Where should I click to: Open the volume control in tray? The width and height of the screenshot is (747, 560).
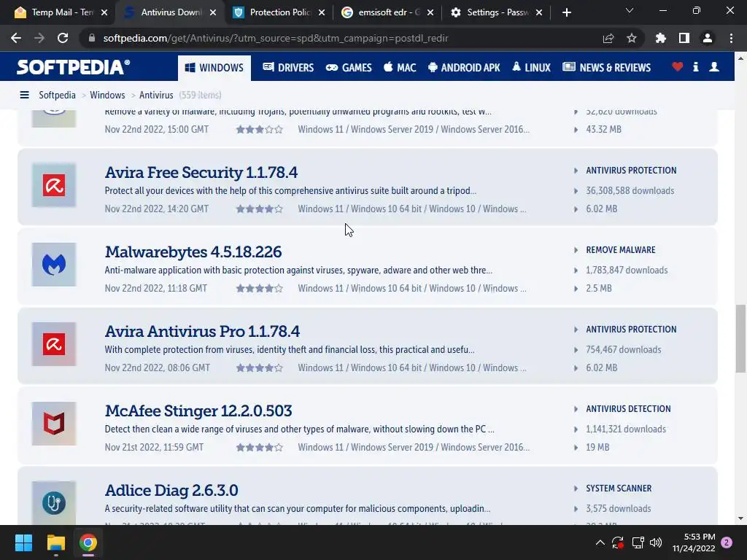pyautogui.click(x=656, y=542)
